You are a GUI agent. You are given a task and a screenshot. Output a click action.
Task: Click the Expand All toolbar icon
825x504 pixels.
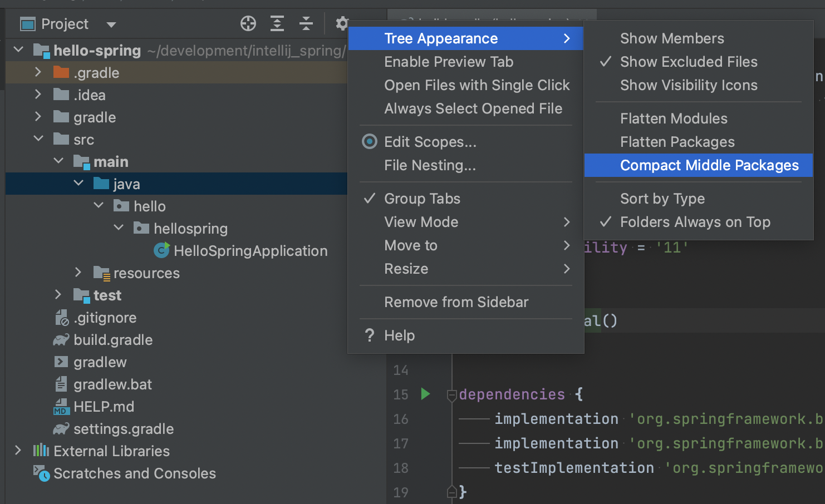point(277,23)
